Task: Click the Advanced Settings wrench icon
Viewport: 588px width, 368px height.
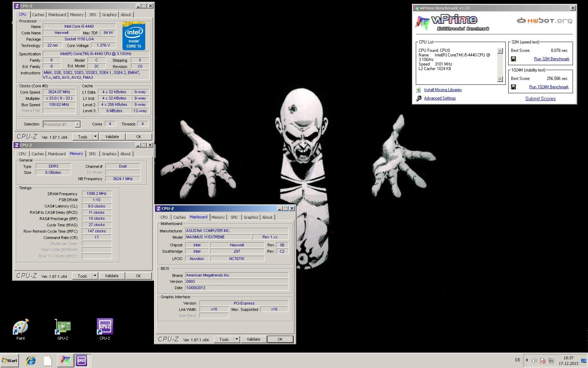Action: coord(419,98)
